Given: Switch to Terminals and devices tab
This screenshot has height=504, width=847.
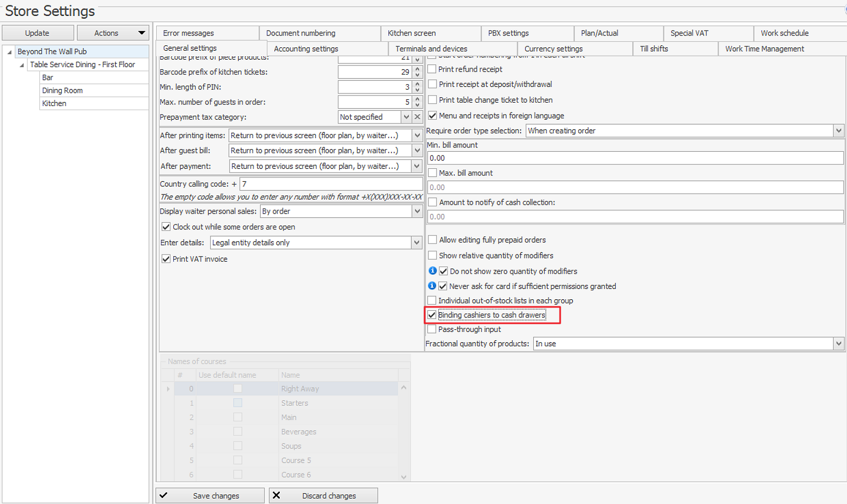Looking at the screenshot, I should [431, 49].
